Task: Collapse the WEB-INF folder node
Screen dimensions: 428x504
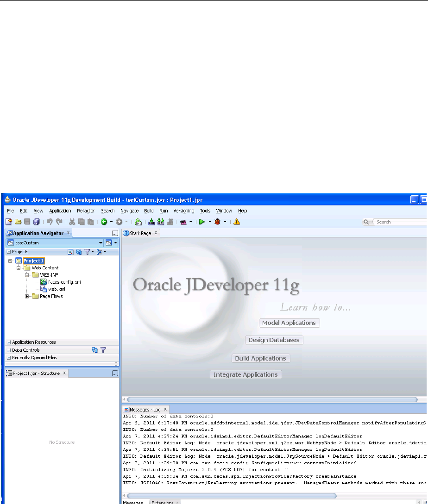Action: (27, 275)
